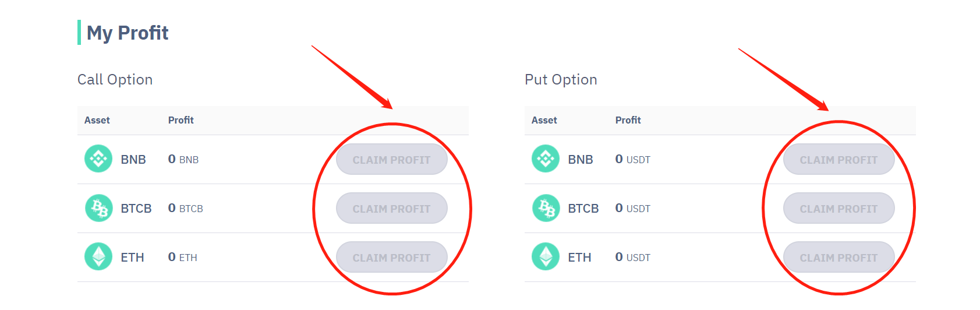
Task: Claim profit for ETH Call Option
Action: (391, 258)
